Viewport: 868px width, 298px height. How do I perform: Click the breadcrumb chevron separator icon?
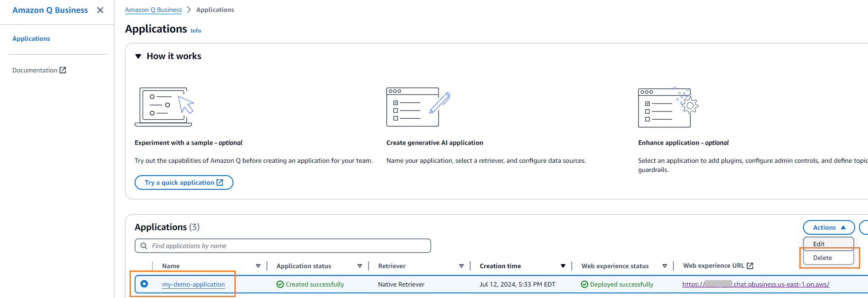[x=189, y=10]
